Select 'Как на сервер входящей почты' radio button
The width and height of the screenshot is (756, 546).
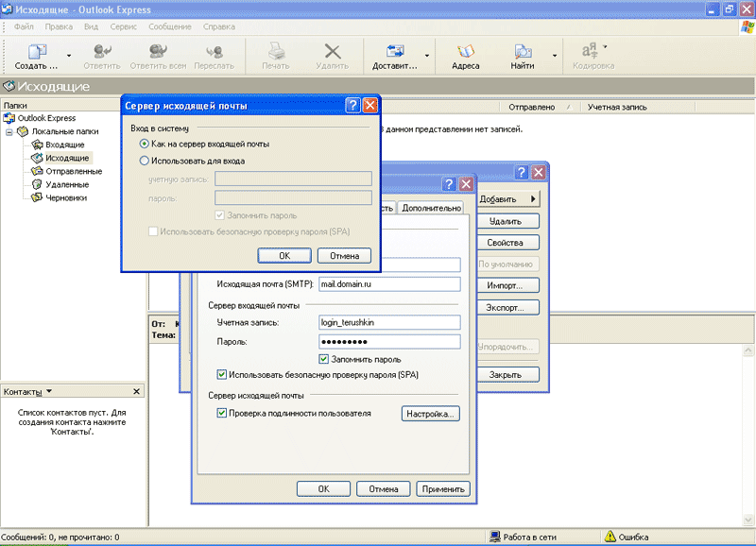[145, 144]
